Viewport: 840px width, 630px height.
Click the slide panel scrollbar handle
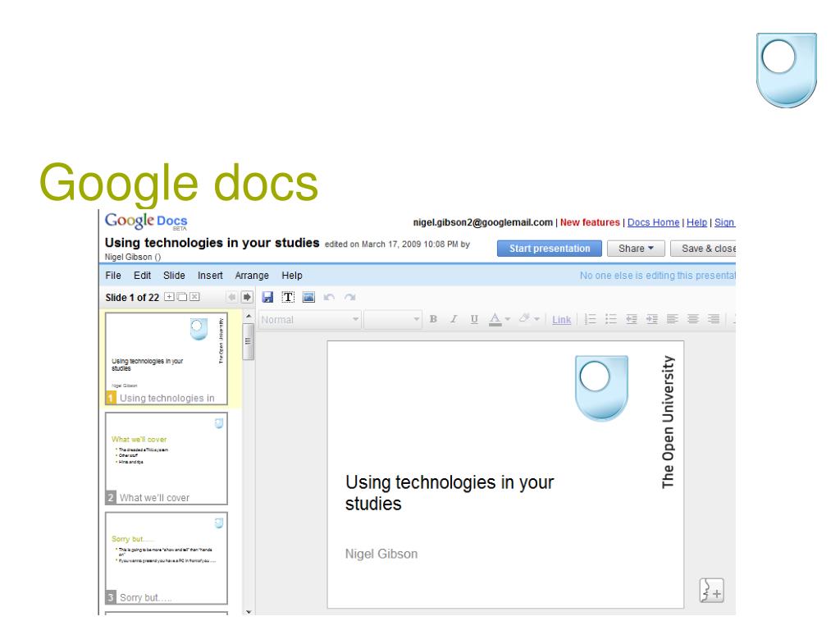248,342
